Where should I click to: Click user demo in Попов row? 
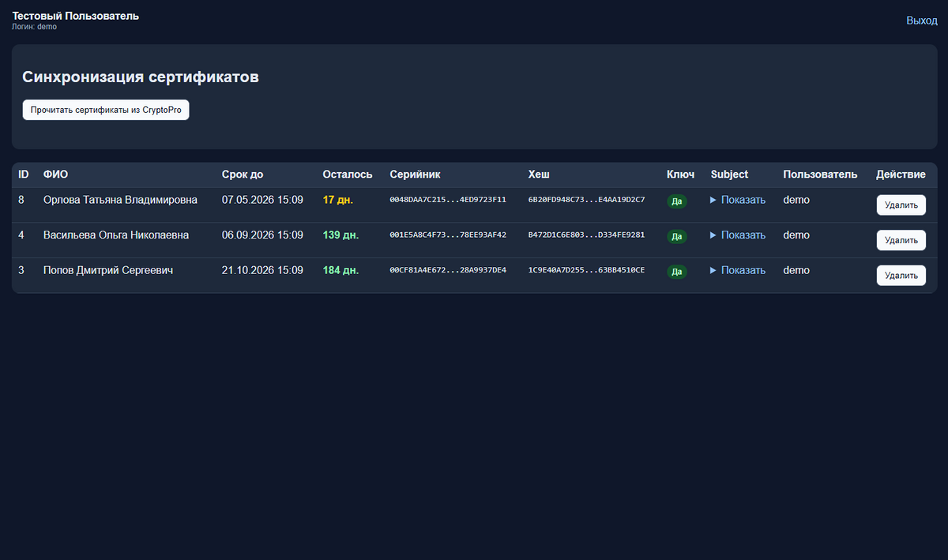point(796,270)
